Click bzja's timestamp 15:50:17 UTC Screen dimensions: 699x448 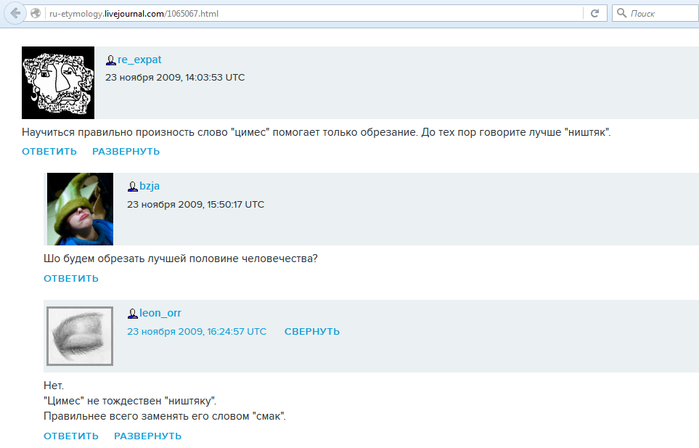pos(196,205)
